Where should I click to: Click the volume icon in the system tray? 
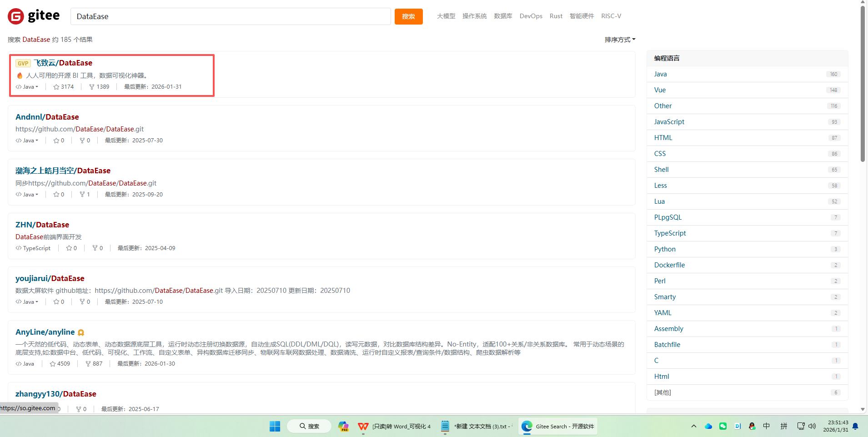pyautogui.click(x=813, y=426)
